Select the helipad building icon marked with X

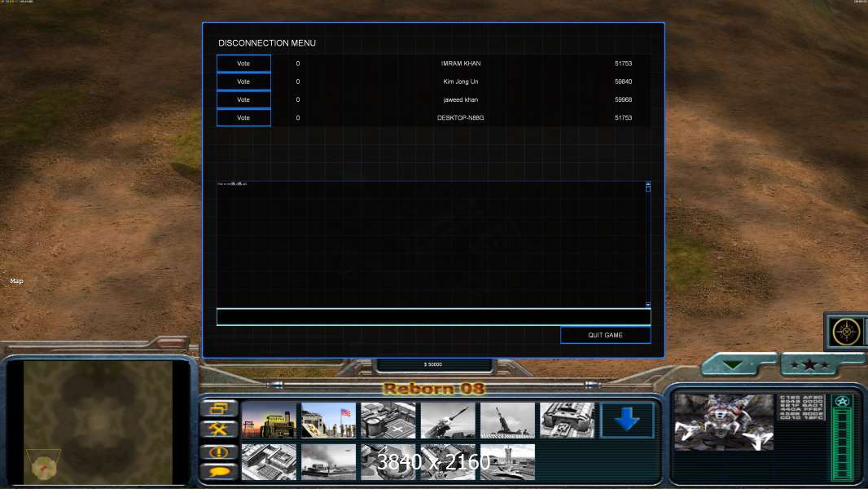click(x=388, y=421)
